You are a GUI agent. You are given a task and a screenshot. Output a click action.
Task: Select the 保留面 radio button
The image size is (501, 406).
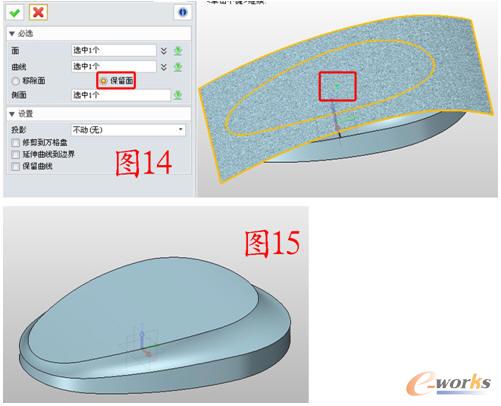104,81
